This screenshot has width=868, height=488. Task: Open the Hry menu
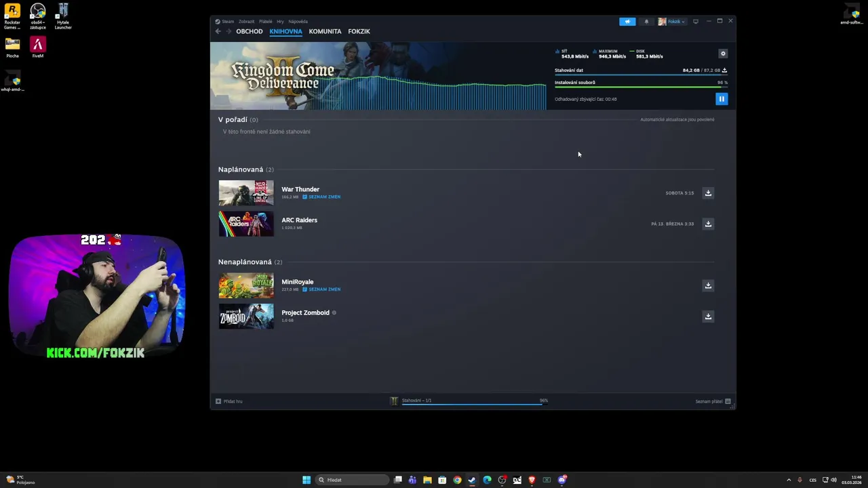[280, 22]
